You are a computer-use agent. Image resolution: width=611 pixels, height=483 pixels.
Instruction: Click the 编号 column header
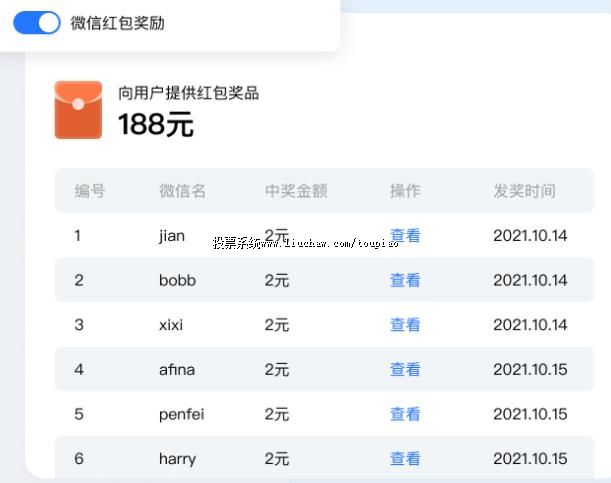(90, 190)
